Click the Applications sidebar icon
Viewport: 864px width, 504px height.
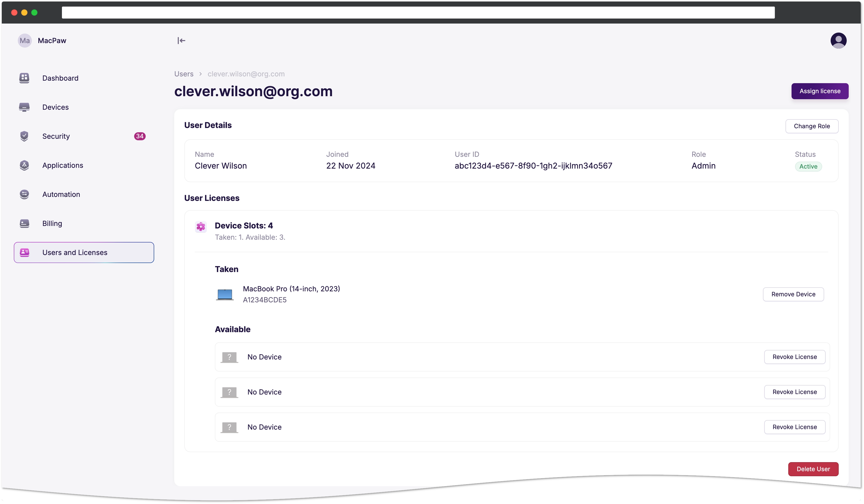coord(24,165)
